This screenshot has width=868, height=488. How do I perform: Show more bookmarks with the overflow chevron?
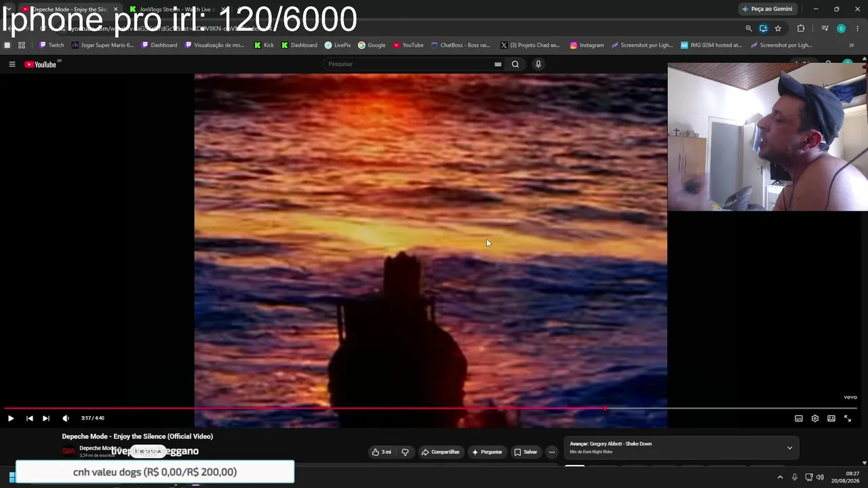pyautogui.click(x=852, y=45)
